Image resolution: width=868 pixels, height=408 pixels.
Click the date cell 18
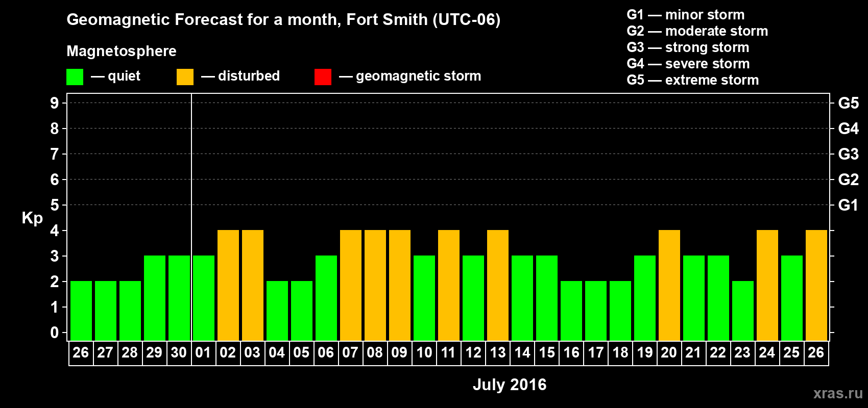pyautogui.click(x=620, y=353)
